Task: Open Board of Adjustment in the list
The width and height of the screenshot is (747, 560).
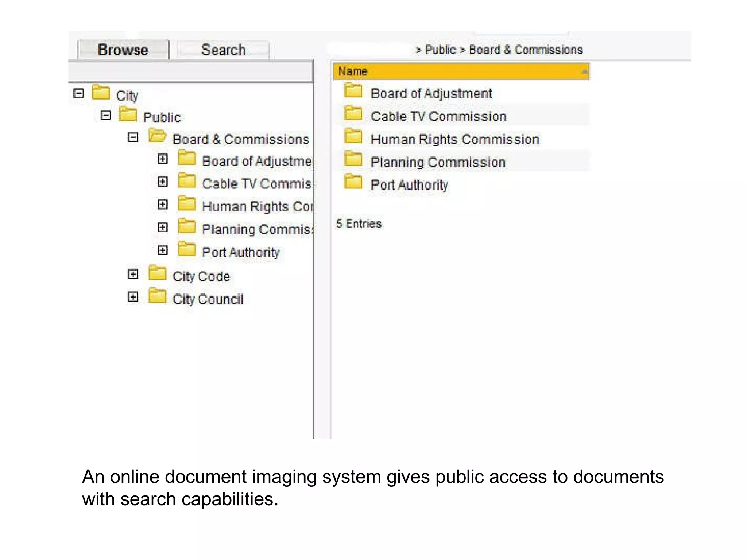Action: coord(431,94)
